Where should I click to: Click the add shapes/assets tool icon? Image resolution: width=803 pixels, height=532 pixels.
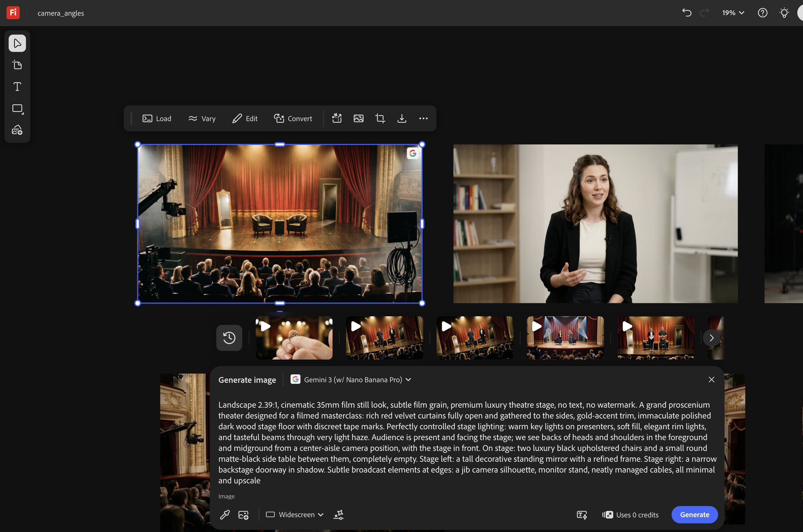click(17, 130)
